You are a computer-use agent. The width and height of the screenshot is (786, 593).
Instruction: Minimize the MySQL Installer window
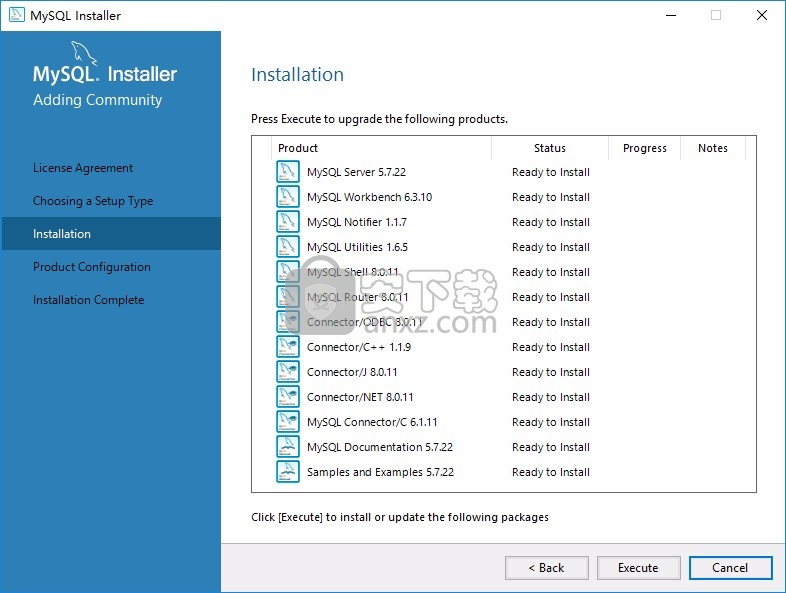tap(671, 15)
